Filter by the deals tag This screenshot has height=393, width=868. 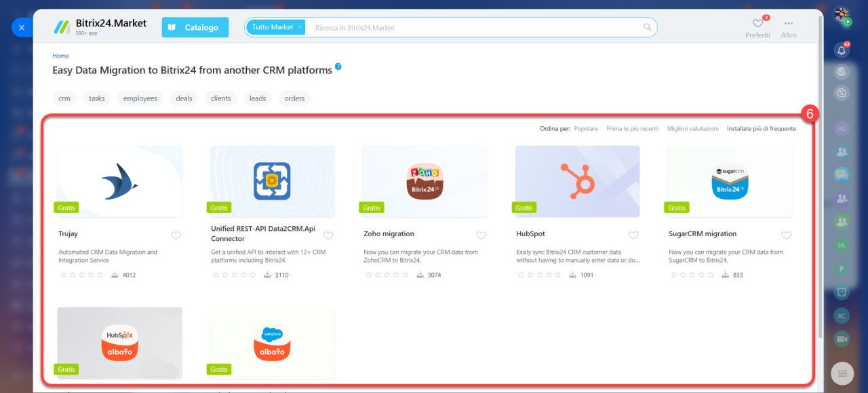point(184,98)
